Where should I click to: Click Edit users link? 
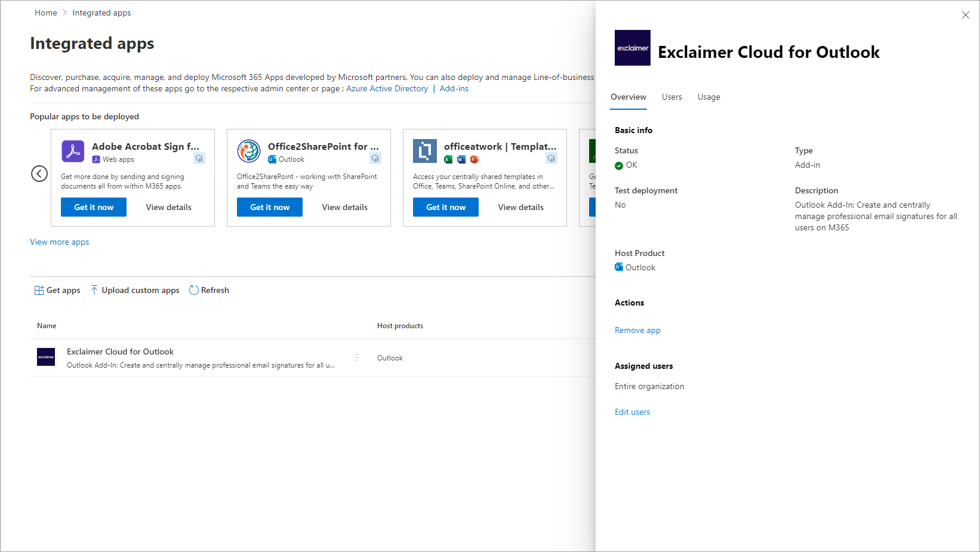(x=633, y=412)
